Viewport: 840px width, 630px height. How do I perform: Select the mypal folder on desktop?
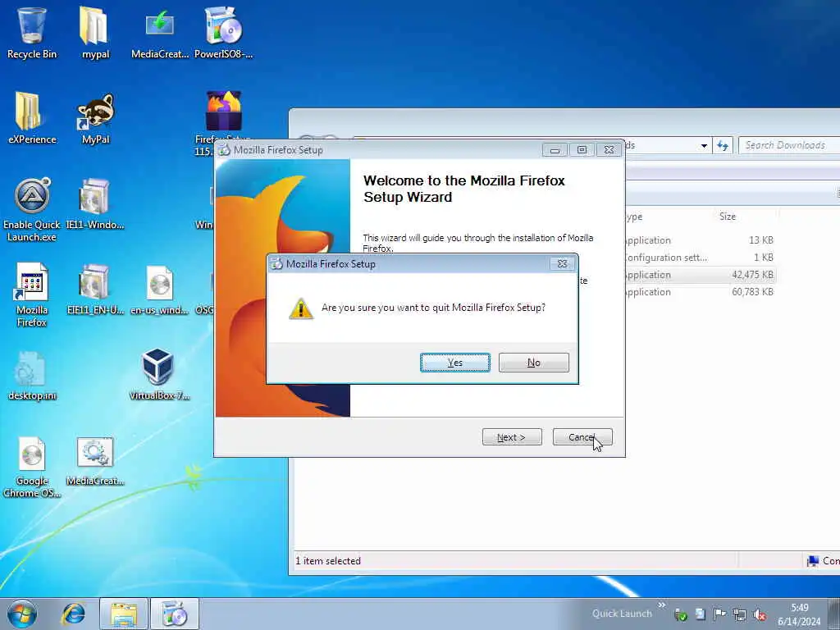[95, 32]
